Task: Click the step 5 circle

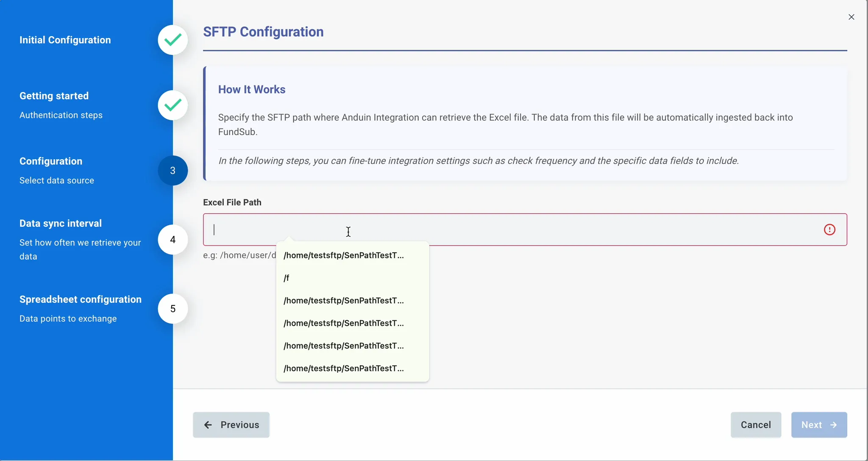Action: coord(173,309)
